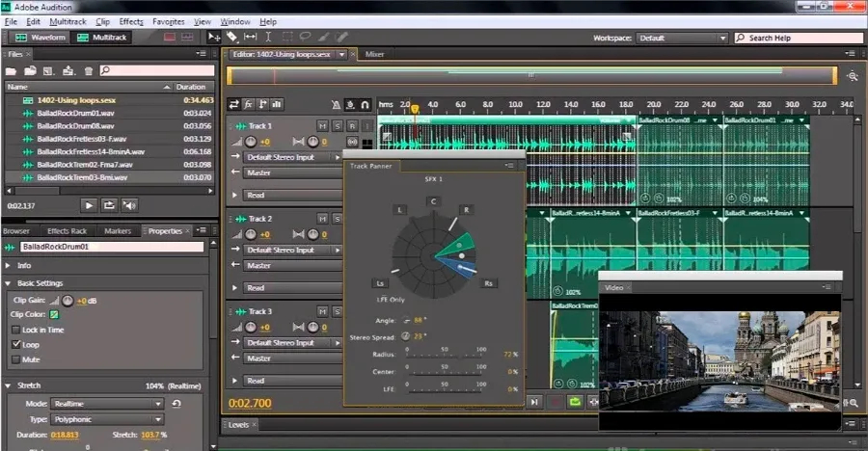Screen dimensions: 868x451
Task: Switch to the Effects Rack tab
Action: tap(67, 230)
